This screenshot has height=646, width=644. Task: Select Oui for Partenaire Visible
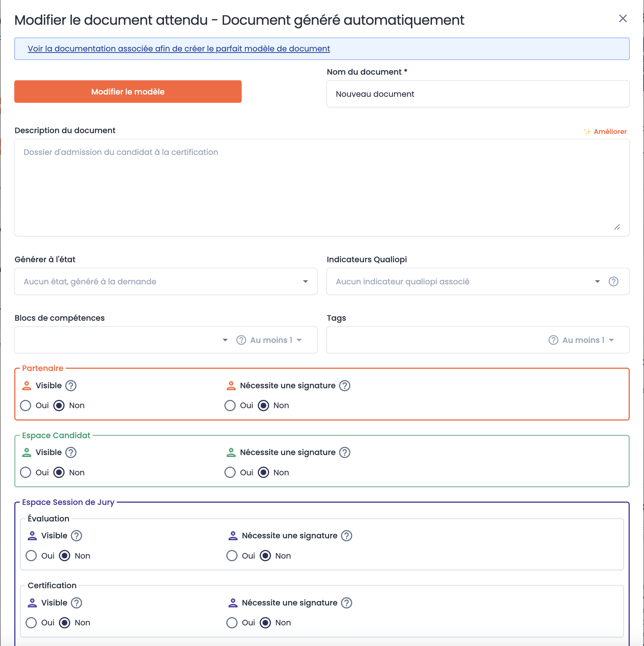[x=26, y=406]
